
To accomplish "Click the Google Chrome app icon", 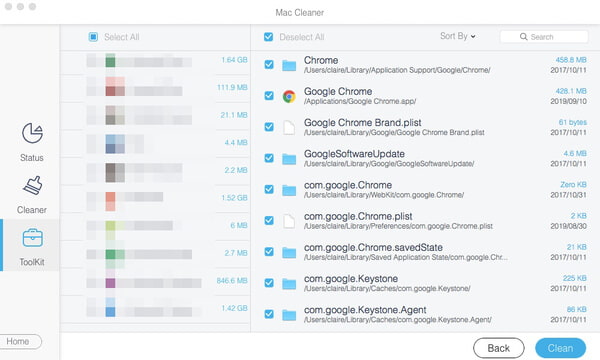I will tap(289, 96).
